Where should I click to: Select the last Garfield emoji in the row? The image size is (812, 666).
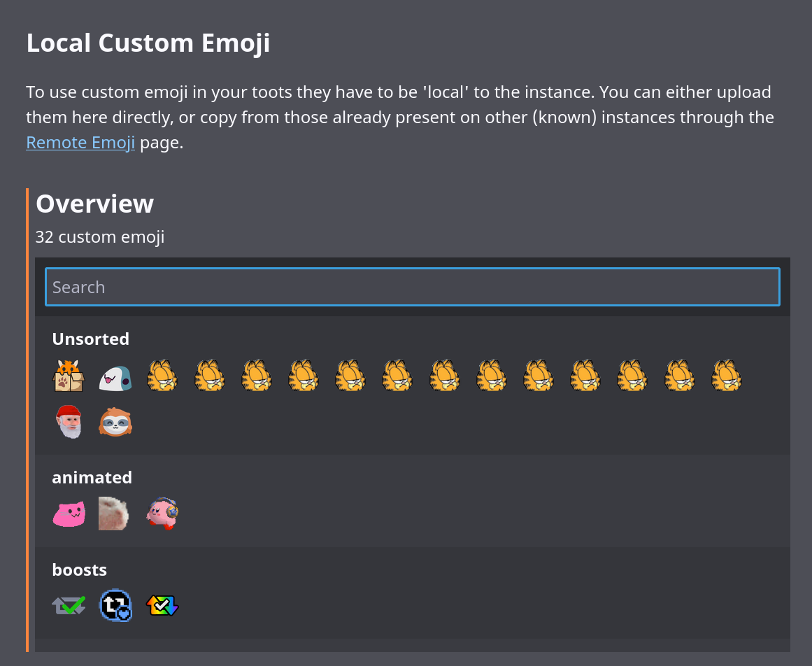pyautogui.click(x=727, y=375)
